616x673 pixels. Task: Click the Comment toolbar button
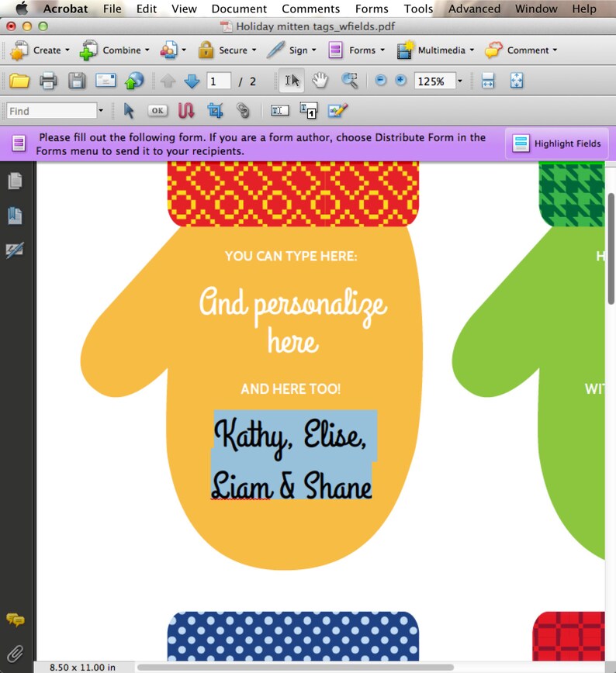click(521, 50)
